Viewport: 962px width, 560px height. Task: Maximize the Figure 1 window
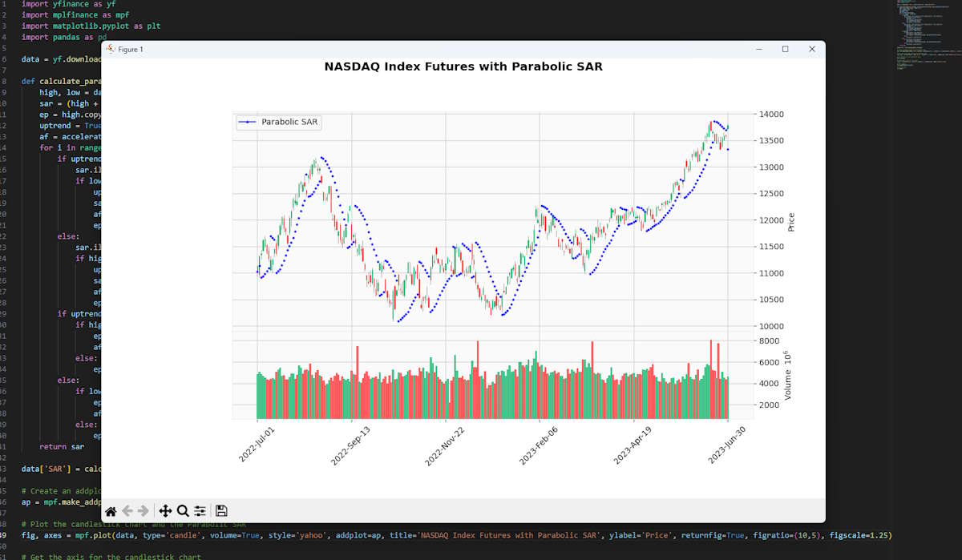[x=785, y=50]
